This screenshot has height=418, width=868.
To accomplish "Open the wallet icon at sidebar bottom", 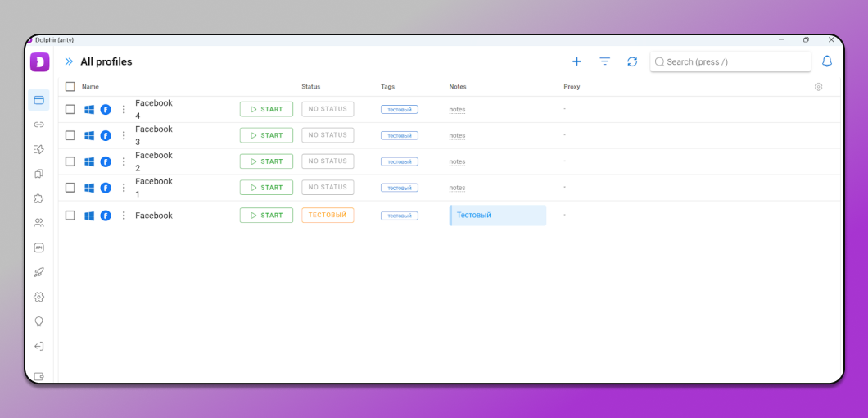I will pyautogui.click(x=38, y=376).
